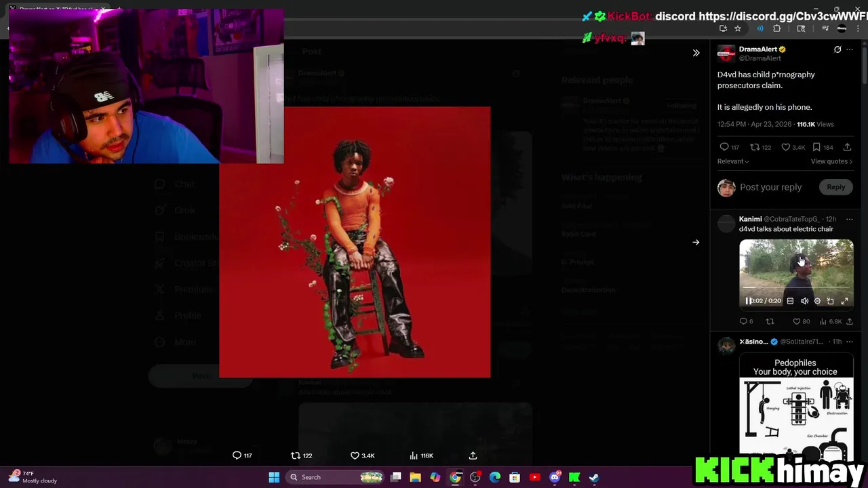Open Microsoft Edge from taskbar
868x488 pixels.
[495, 477]
